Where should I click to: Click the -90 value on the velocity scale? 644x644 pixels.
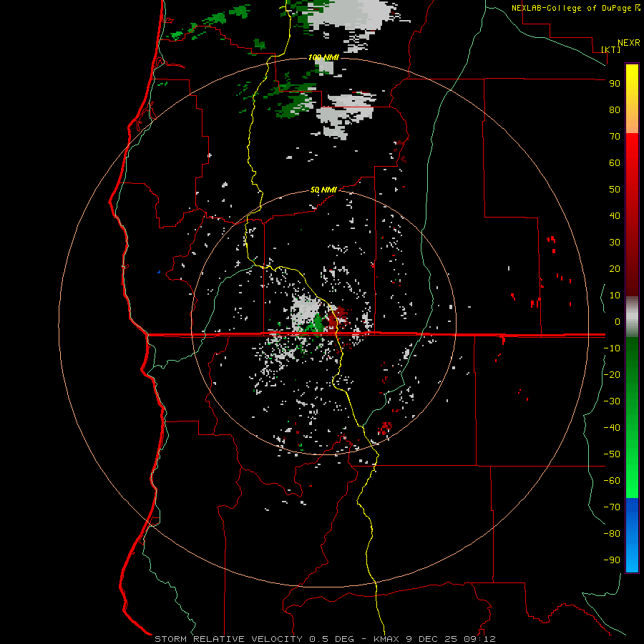[x=612, y=560]
